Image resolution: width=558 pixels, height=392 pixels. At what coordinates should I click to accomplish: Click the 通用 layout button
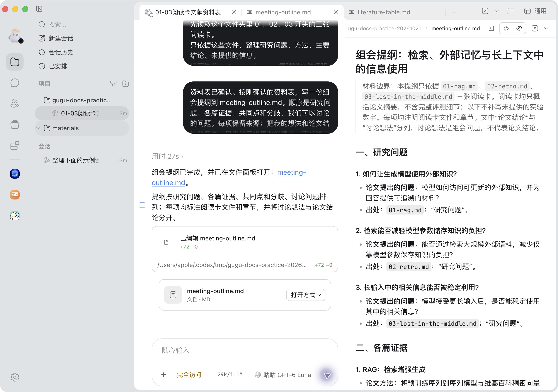(x=535, y=11)
